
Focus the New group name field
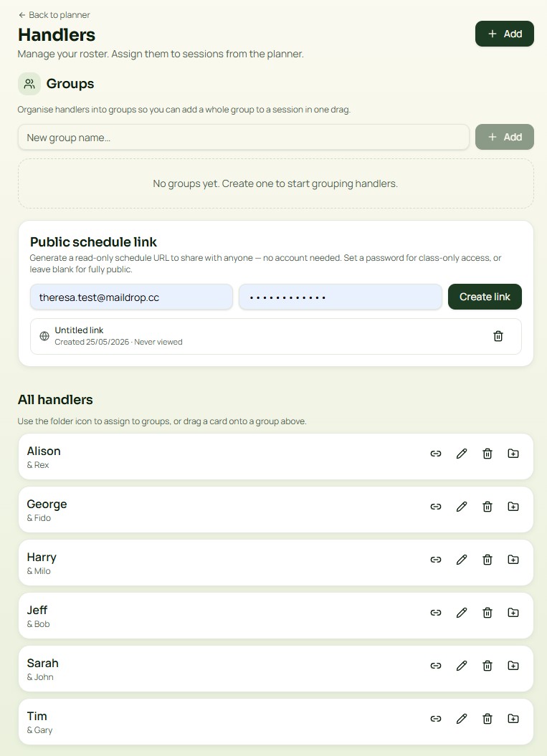coord(244,138)
